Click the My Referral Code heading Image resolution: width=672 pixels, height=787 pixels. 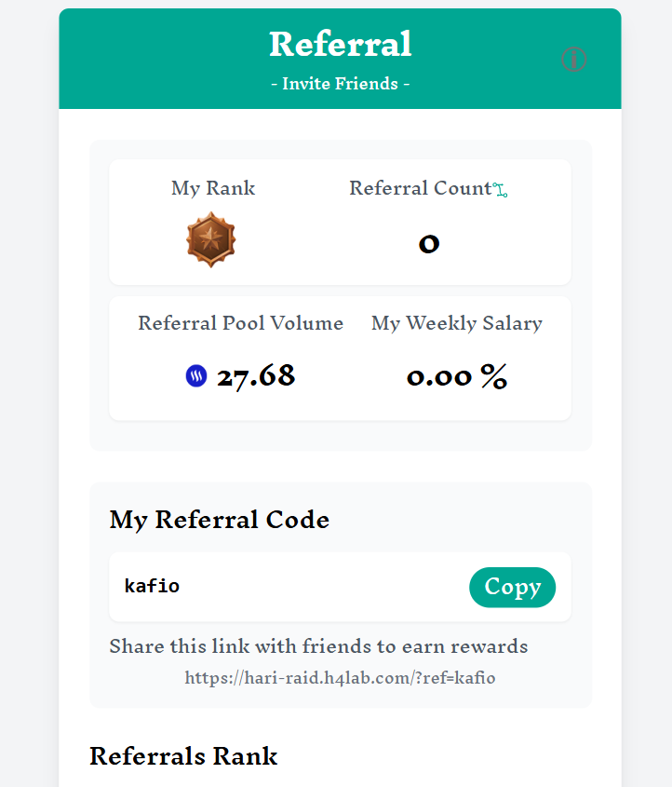[220, 520]
